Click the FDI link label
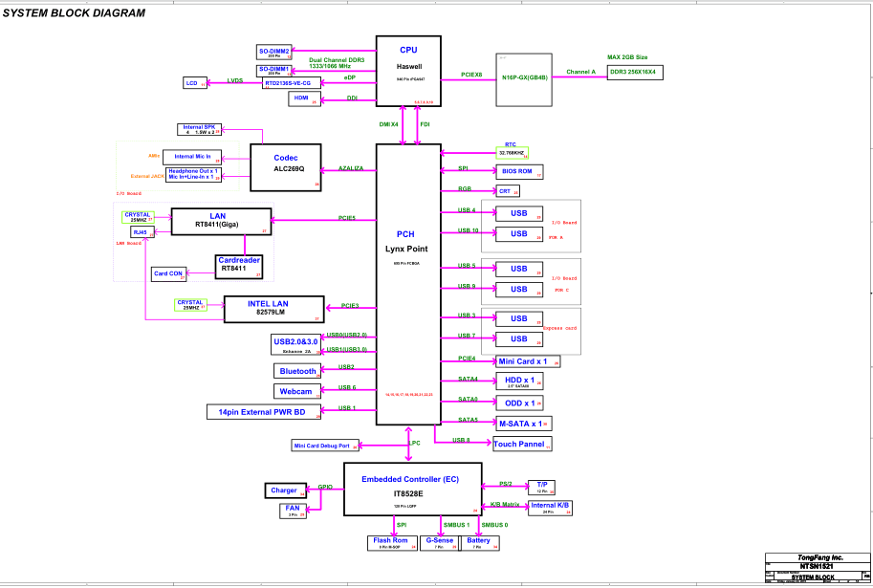873x588 pixels. pyautogui.click(x=425, y=124)
